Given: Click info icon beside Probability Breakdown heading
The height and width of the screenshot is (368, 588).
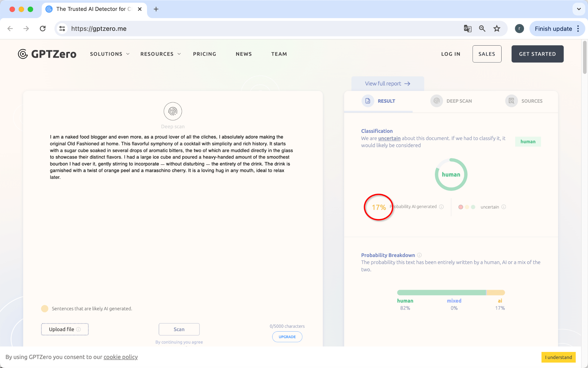Looking at the screenshot, I should click(419, 255).
